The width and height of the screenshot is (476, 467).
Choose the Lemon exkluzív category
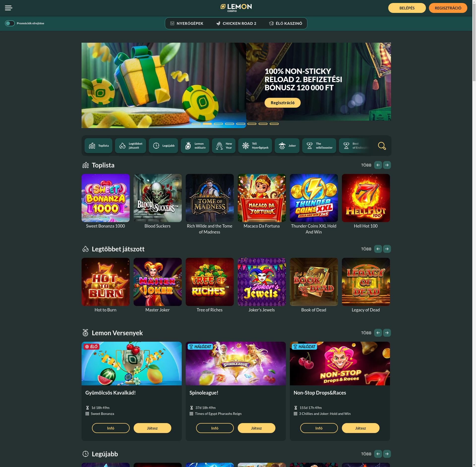point(195,146)
